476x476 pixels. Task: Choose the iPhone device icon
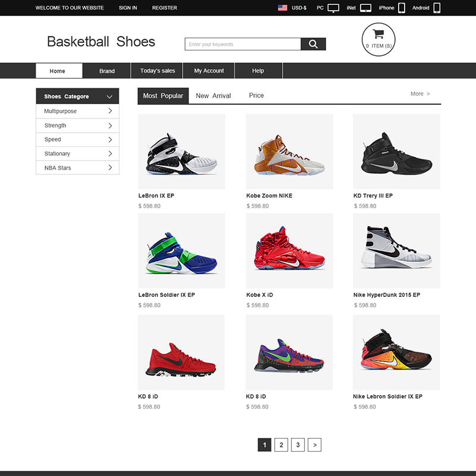(x=402, y=8)
